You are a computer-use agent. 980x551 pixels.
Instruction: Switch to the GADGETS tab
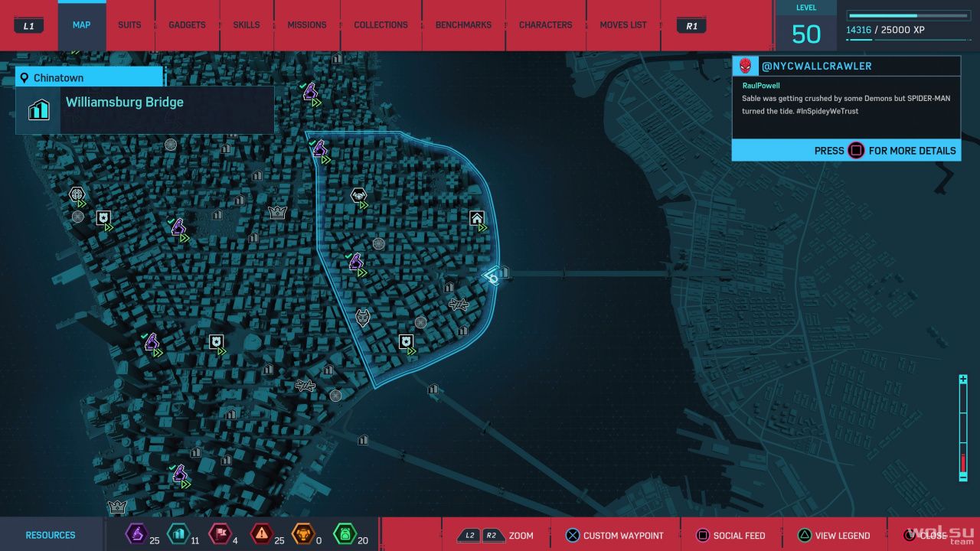(187, 25)
